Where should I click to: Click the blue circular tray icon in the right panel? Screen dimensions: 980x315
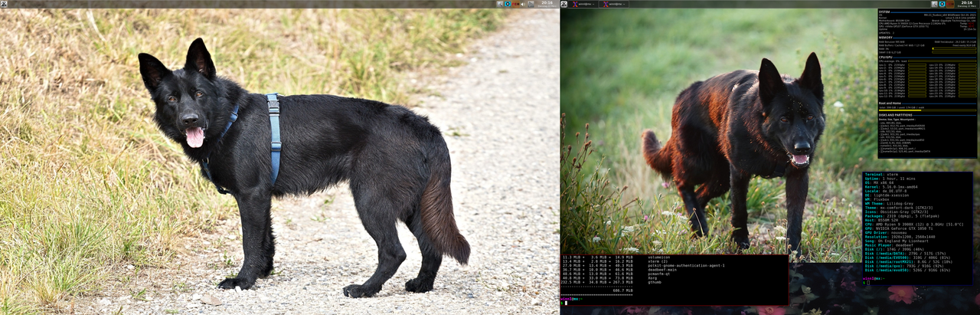point(942,4)
